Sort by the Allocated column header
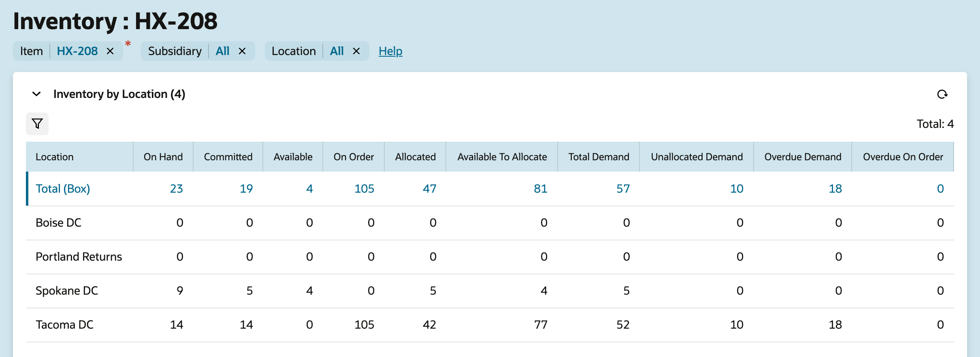The image size is (980, 357). point(415,157)
